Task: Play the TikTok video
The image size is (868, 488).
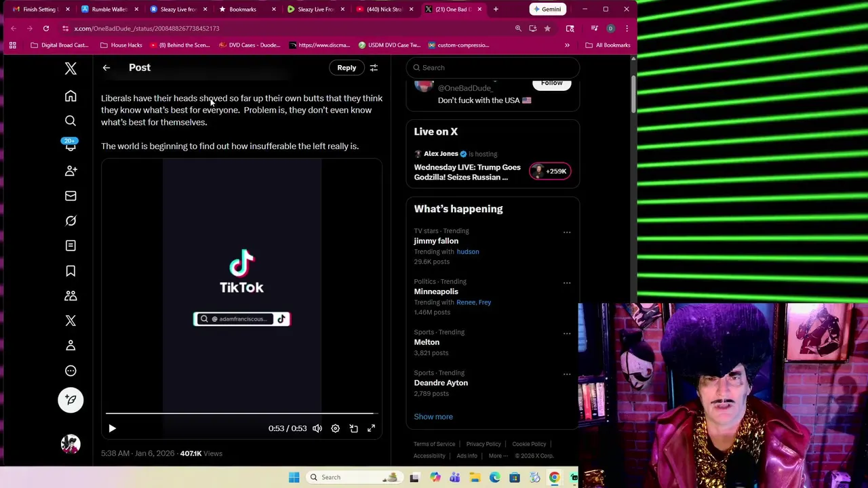Action: [113, 428]
